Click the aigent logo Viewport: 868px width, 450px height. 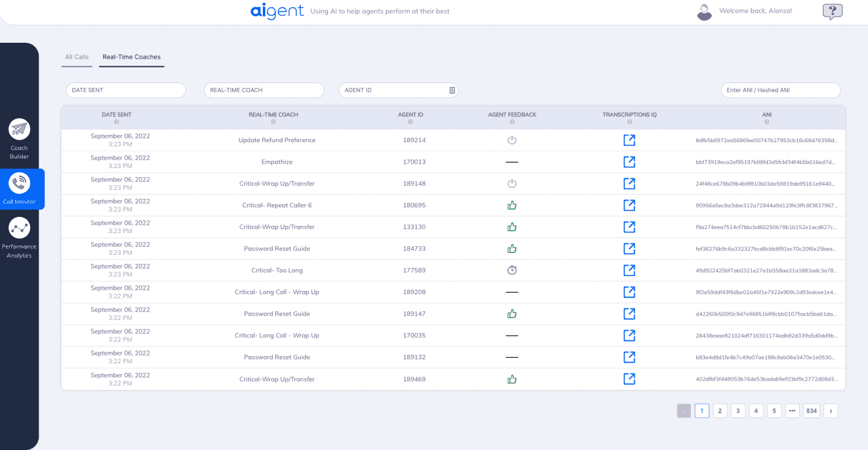point(277,11)
